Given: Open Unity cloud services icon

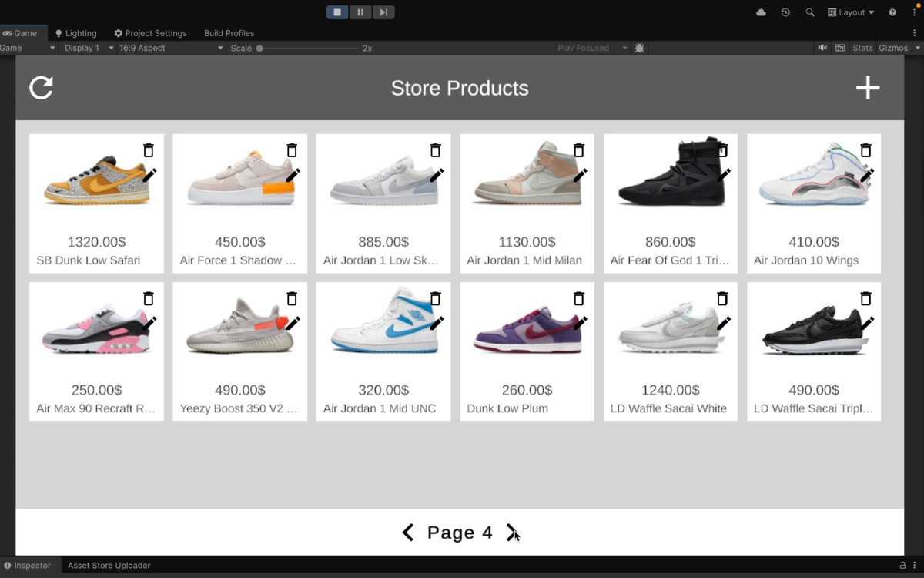Looking at the screenshot, I should click(x=762, y=12).
